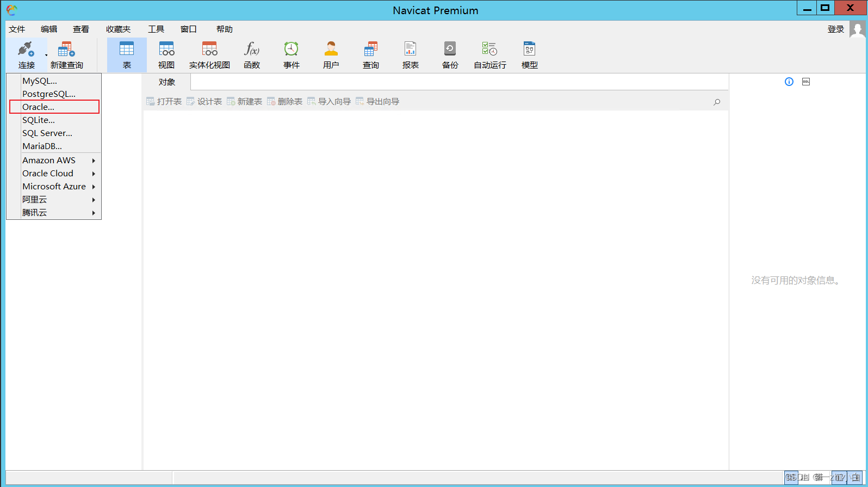Open the 模型 model icon
The image size is (868, 487).
tap(529, 49)
